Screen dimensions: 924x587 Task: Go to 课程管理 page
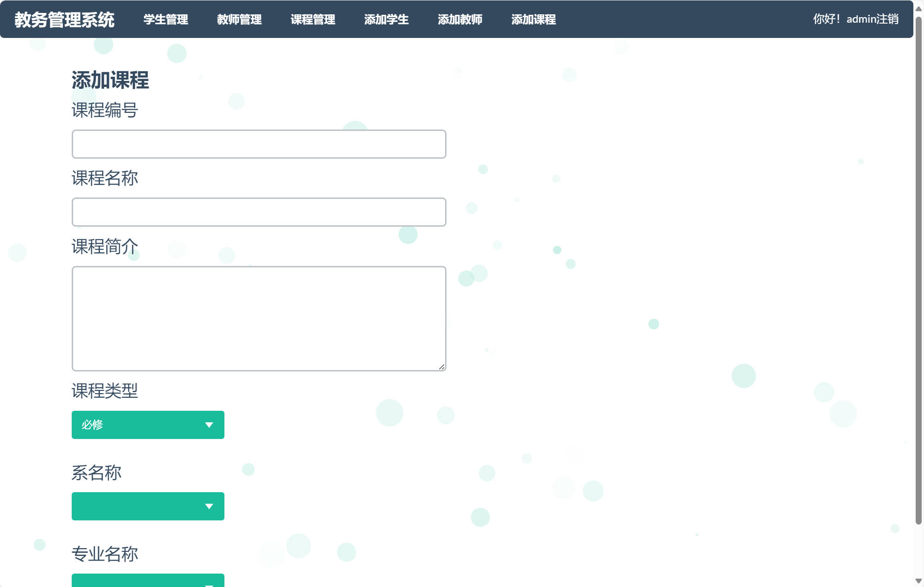click(x=313, y=19)
